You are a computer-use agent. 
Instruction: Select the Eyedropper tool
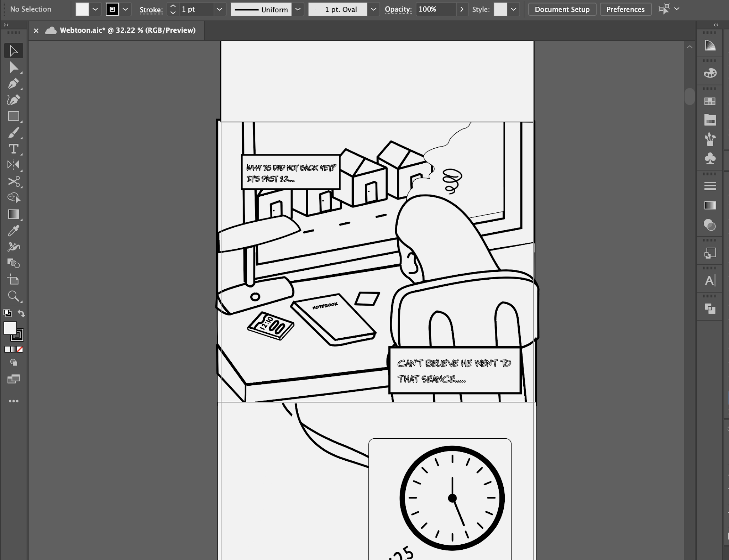[14, 231]
